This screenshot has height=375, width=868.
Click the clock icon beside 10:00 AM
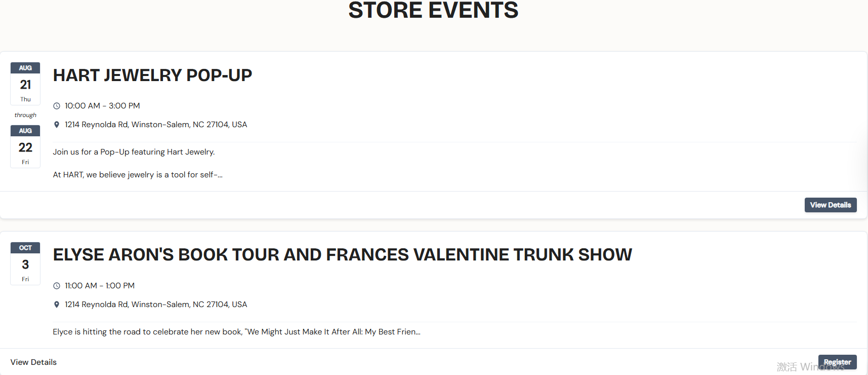coord(57,106)
